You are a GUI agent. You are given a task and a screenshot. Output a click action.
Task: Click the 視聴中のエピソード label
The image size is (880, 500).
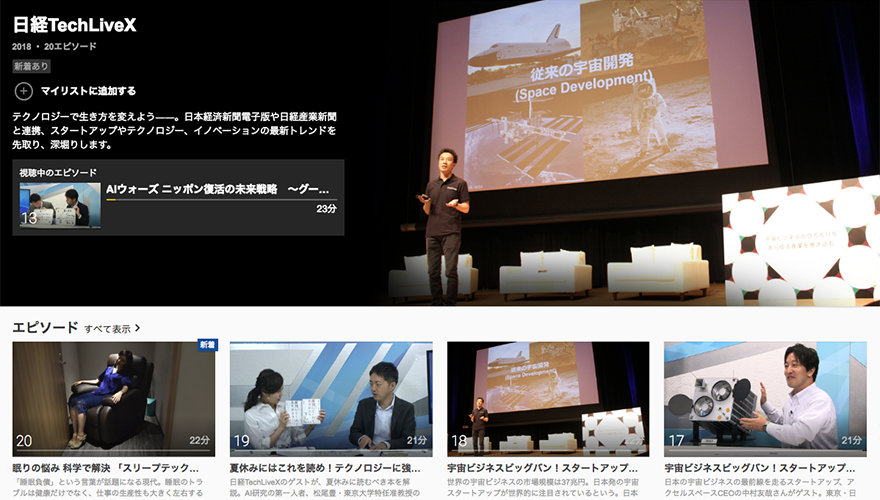click(58, 173)
